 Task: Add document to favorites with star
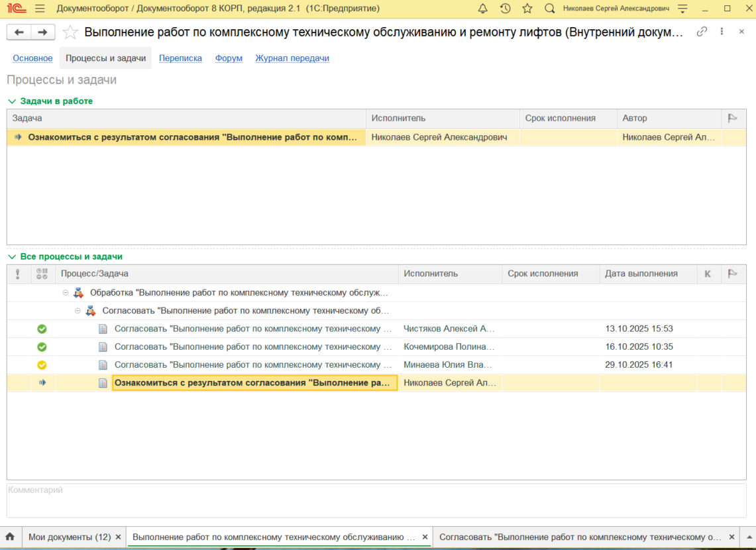point(70,32)
